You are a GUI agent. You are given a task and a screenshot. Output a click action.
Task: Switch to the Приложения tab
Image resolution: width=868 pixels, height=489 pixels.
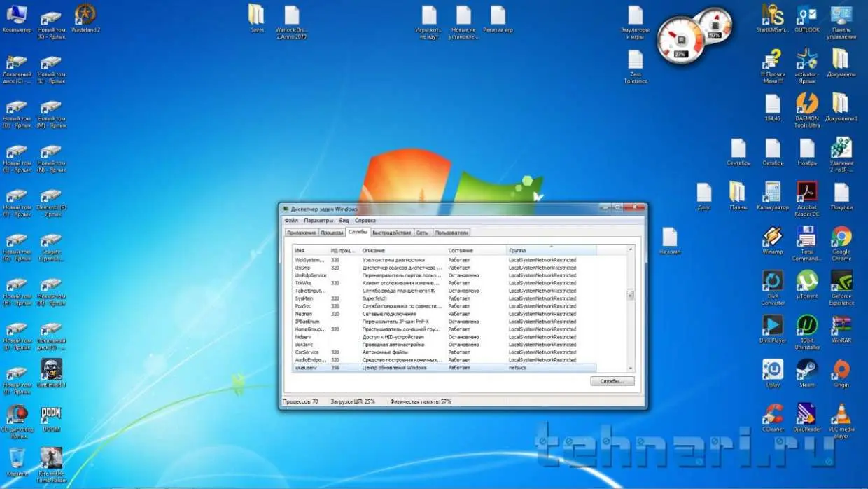(302, 233)
